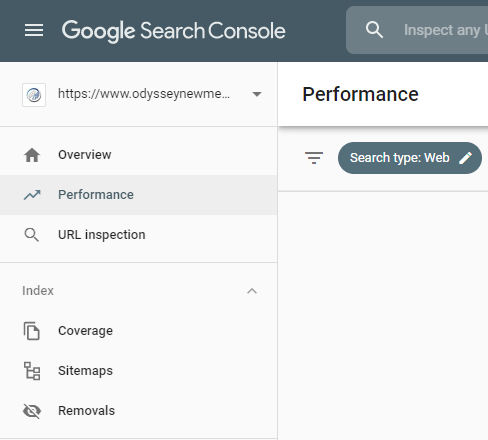This screenshot has height=440, width=488.
Task: Collapse the Index section chevron
Action: point(252,291)
